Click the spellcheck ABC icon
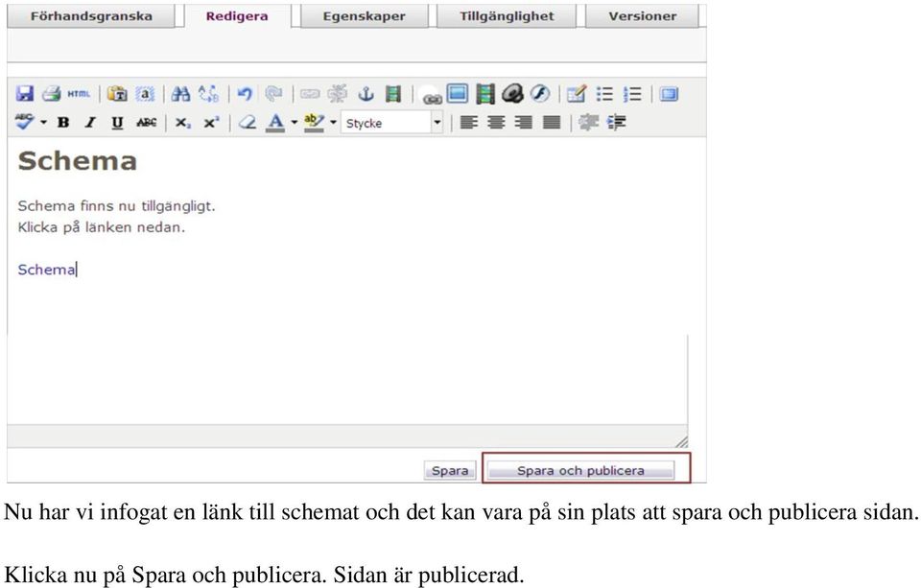This screenshot has height=588, width=921. pos(25,122)
